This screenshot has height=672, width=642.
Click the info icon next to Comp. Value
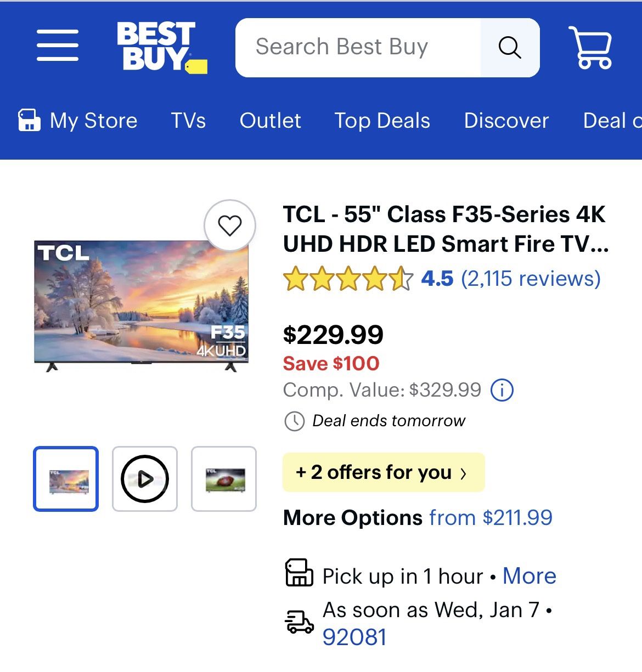point(503,390)
